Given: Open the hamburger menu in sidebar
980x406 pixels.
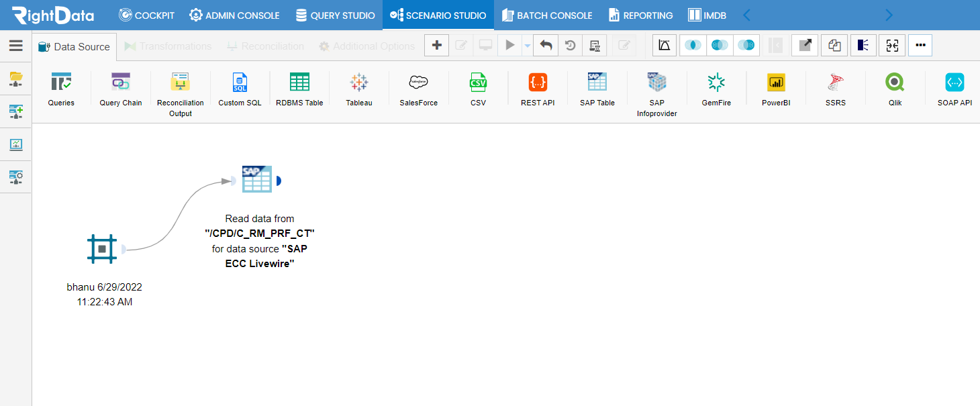Looking at the screenshot, I should point(15,46).
